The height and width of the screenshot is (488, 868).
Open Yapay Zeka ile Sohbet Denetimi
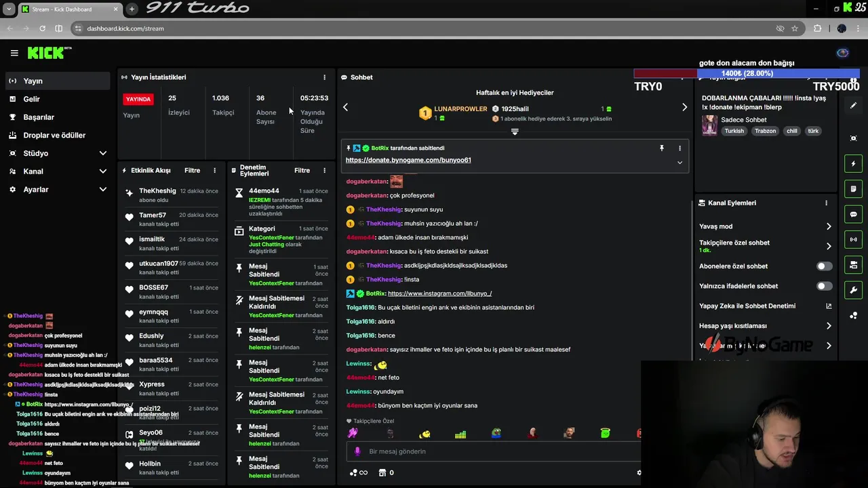click(765, 306)
